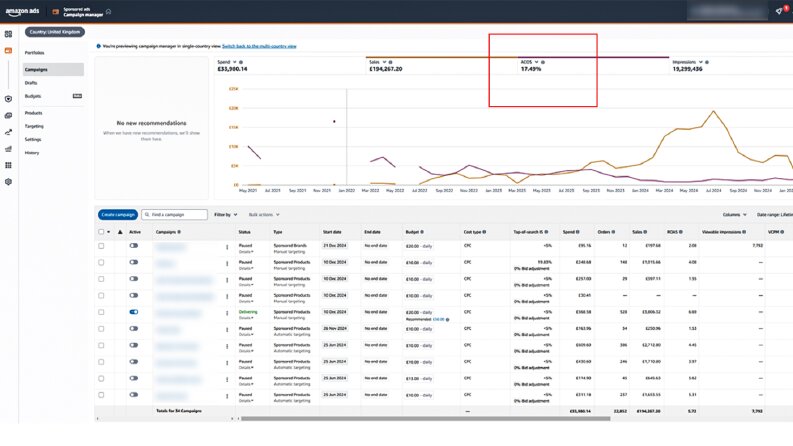Click the Create campaign button

[x=118, y=215]
